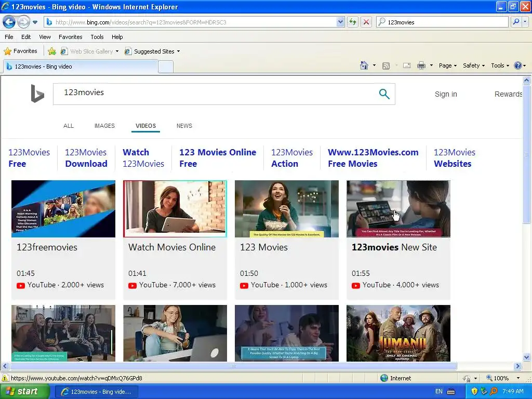The height and width of the screenshot is (399, 532).
Task: Click the browser Forward arrow button
Action: [x=23, y=22]
